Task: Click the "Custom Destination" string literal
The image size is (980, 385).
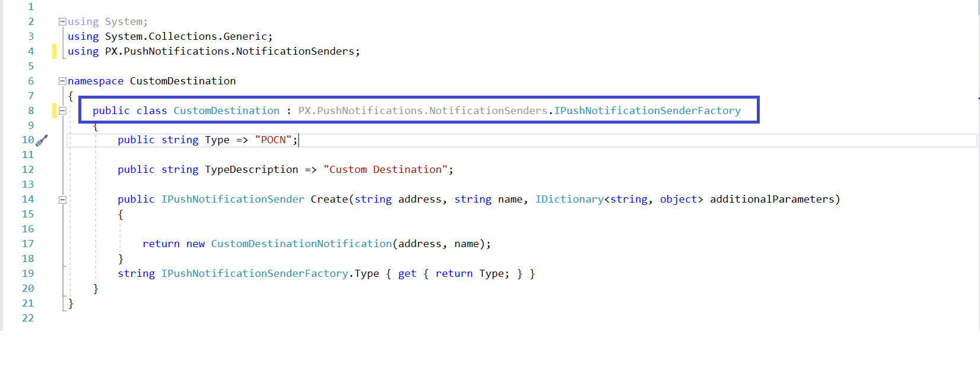Action: coord(385,169)
